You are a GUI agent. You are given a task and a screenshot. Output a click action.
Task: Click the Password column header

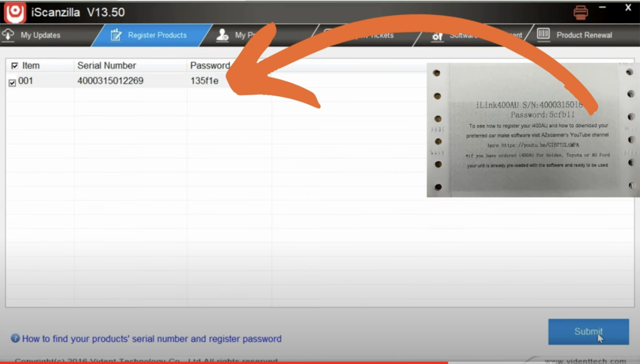point(210,66)
